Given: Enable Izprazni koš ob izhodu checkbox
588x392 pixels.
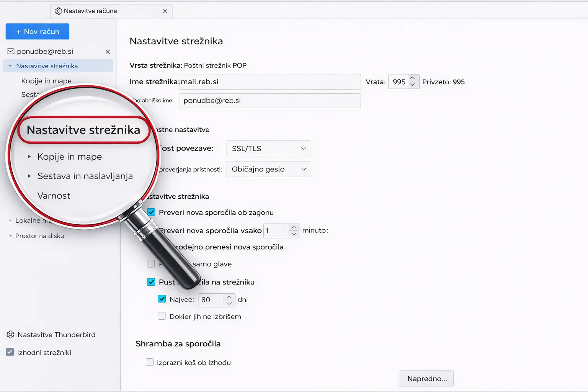Looking at the screenshot, I should (150, 362).
